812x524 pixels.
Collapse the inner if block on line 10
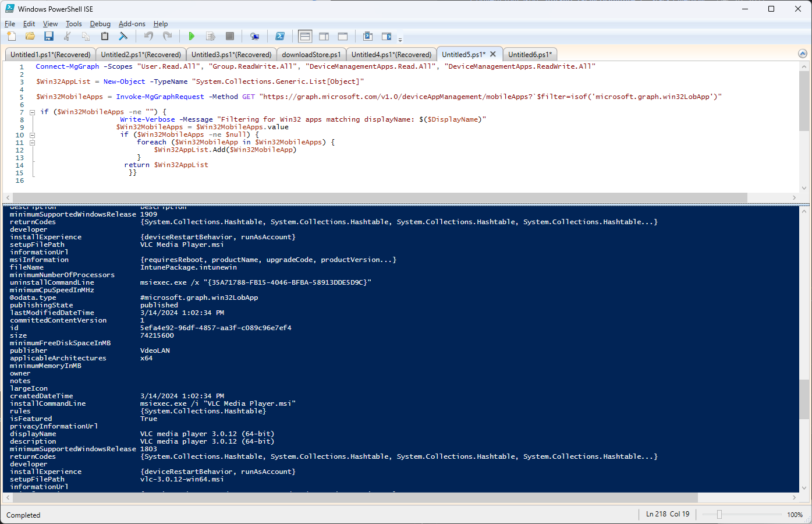33,134
